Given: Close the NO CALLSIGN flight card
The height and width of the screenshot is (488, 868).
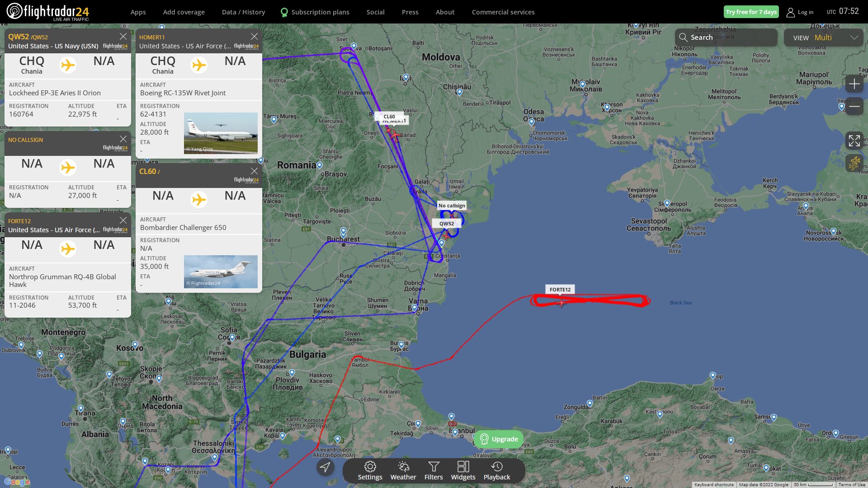Looking at the screenshot, I should (123, 139).
